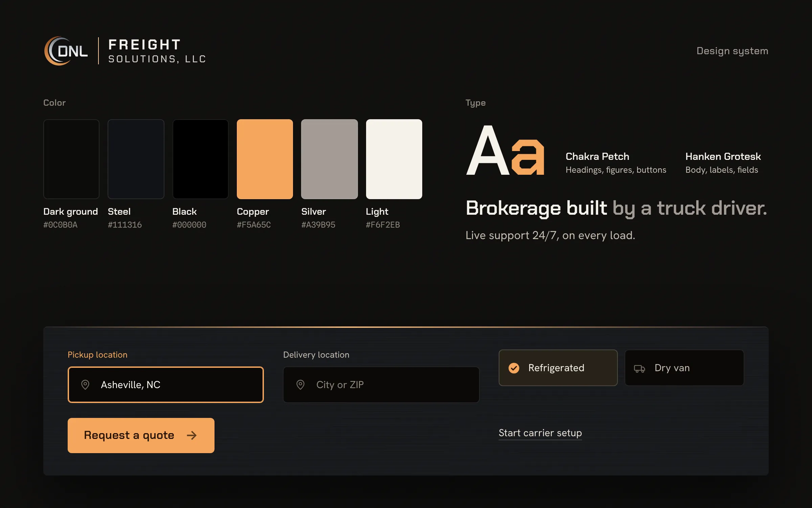Click the Design system label

(732, 51)
